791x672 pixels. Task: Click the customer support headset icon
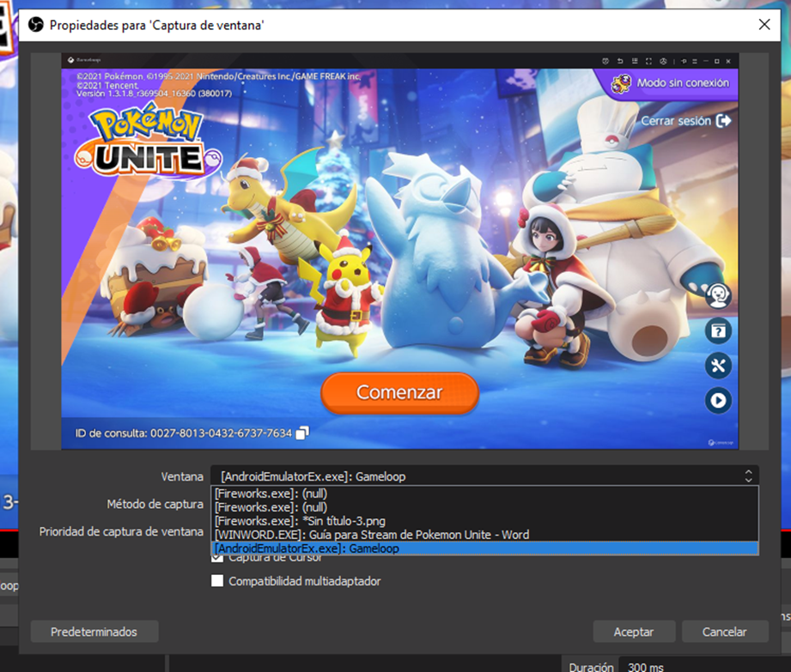(x=718, y=295)
